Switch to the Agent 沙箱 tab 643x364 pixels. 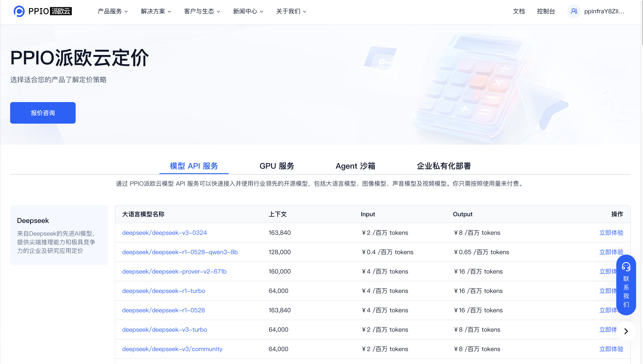pos(355,166)
